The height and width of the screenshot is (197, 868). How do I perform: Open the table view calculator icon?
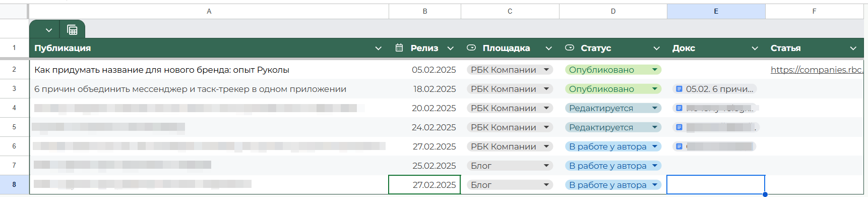72,30
